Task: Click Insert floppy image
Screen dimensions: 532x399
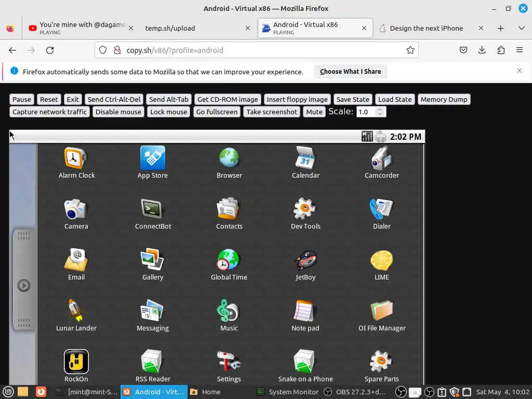Action: coord(297,99)
